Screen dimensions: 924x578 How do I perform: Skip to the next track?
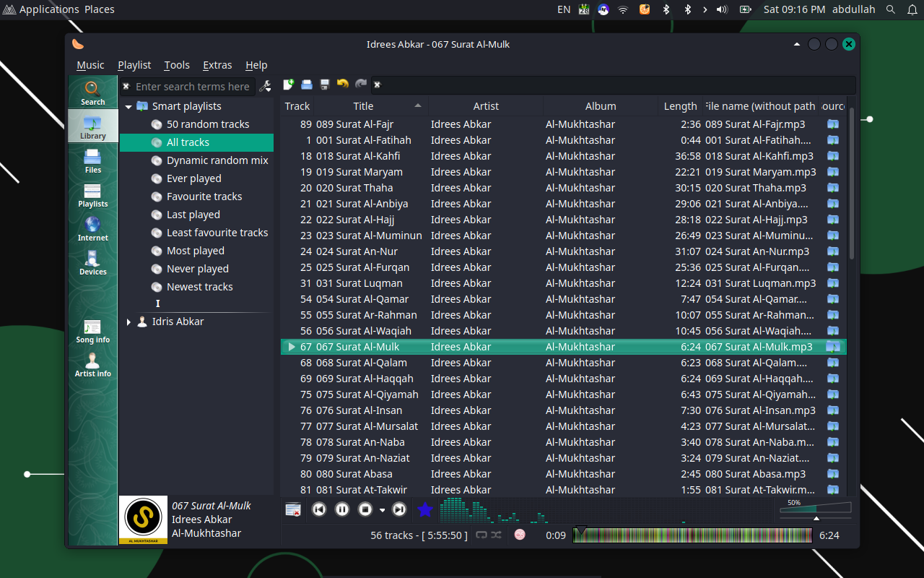(399, 510)
